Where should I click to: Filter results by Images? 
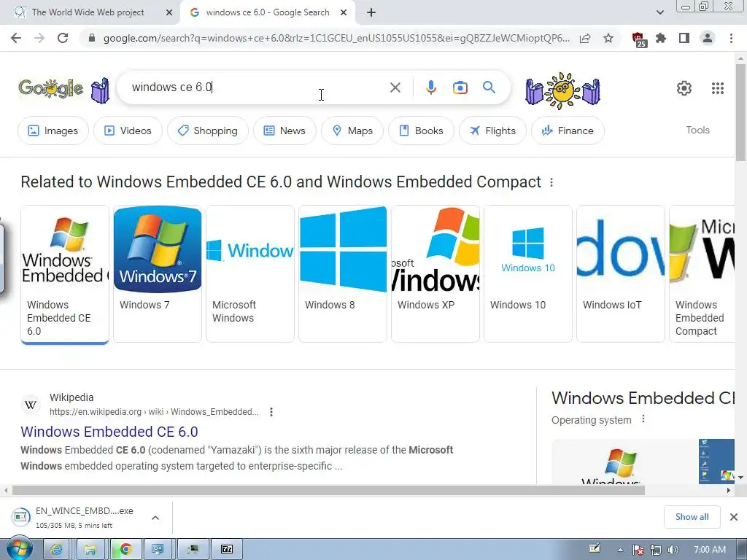click(53, 131)
